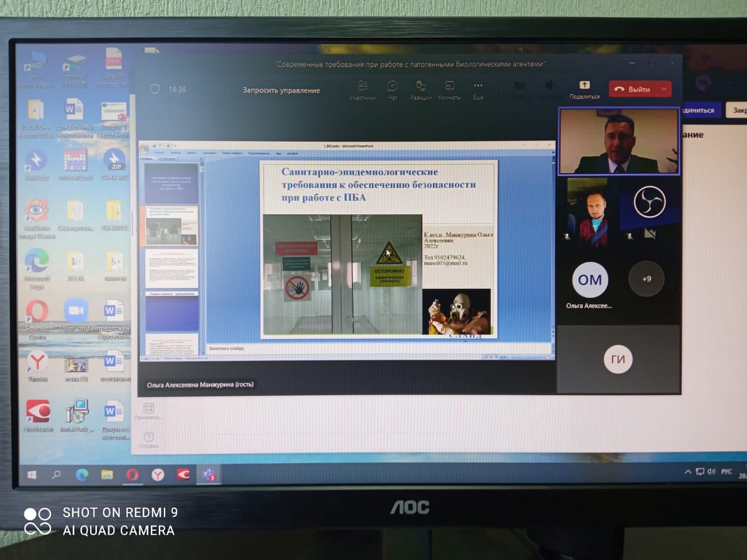
Task: Open Приложения apps in the Teams sidebar
Action: pos(148,412)
